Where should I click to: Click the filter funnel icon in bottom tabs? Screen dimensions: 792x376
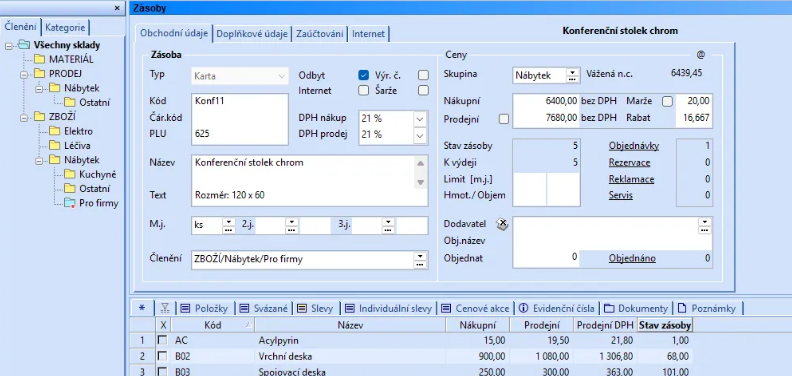165,308
